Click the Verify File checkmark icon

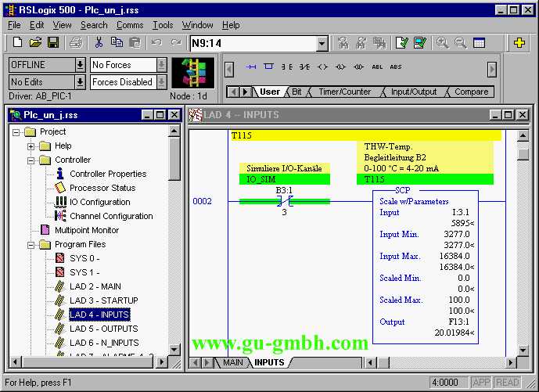pos(401,43)
